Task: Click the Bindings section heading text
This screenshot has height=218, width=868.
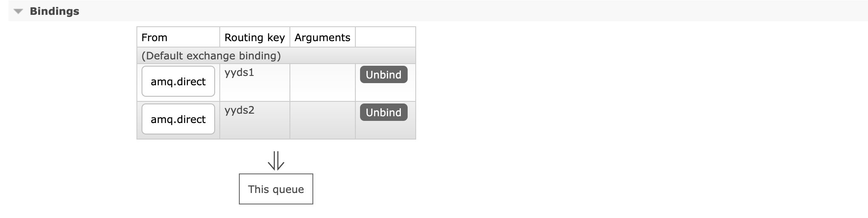Action: [x=54, y=11]
